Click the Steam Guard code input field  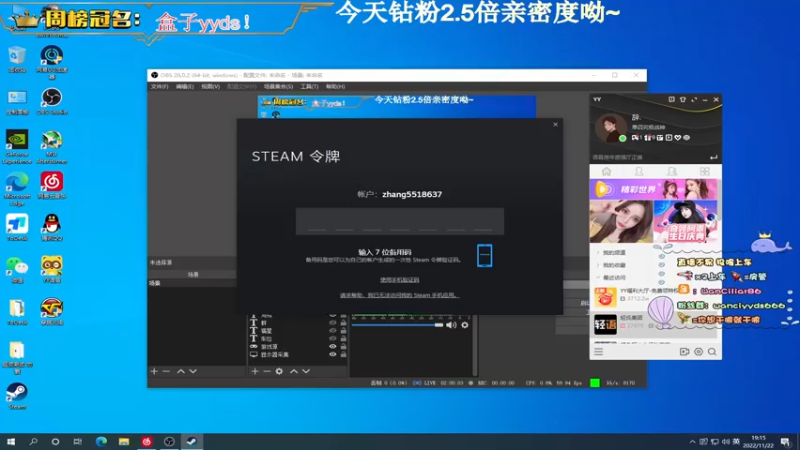[399, 221]
